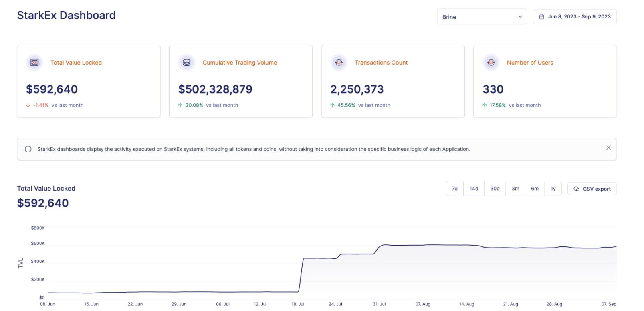
Task: Select the 30d time range
Action: click(x=495, y=189)
